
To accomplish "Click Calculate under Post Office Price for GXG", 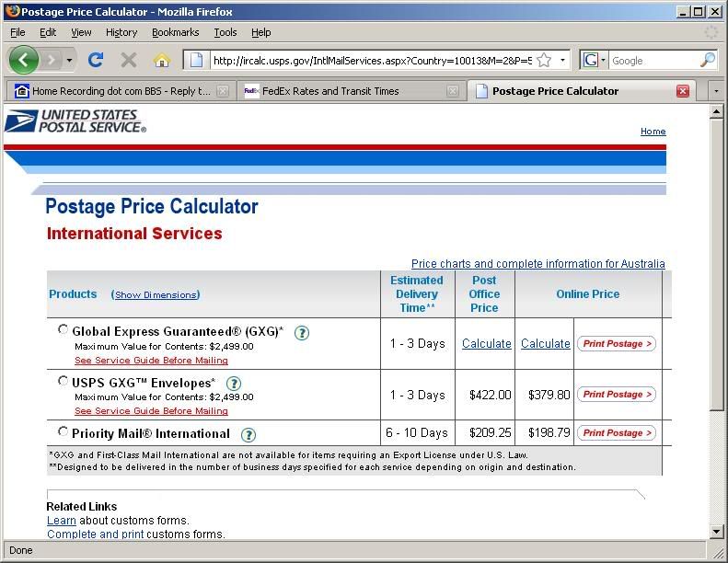I will click(486, 343).
